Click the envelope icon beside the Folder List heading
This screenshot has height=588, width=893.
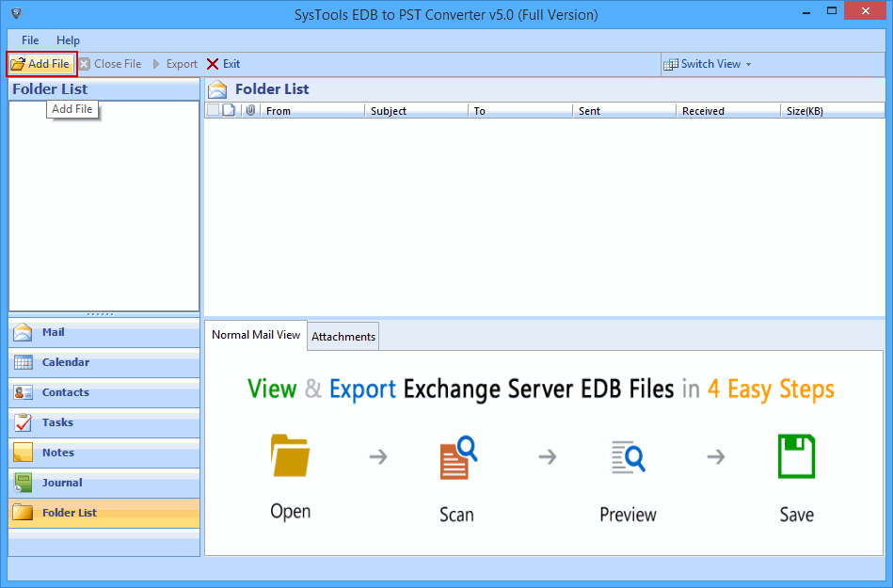click(x=217, y=90)
